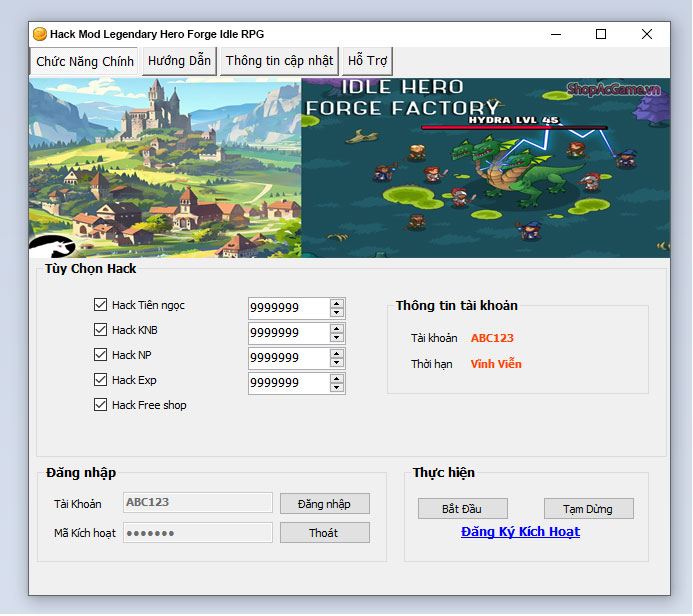
Task: Click the Đăng nhập button
Action: pos(325,504)
